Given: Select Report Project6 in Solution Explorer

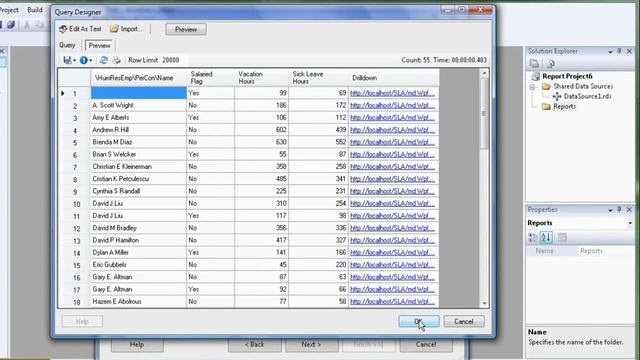Looking at the screenshot, I should coord(567,76).
